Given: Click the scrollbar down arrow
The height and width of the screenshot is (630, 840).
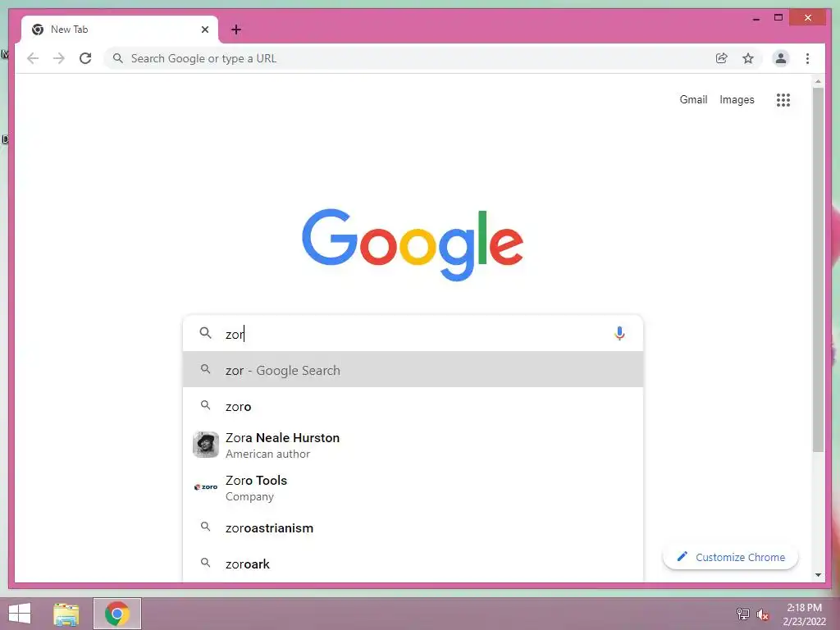Looking at the screenshot, I should click(818, 575).
